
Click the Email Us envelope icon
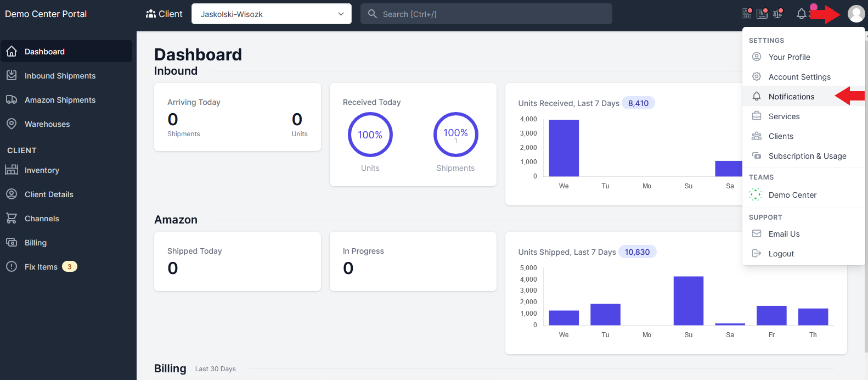pos(757,233)
